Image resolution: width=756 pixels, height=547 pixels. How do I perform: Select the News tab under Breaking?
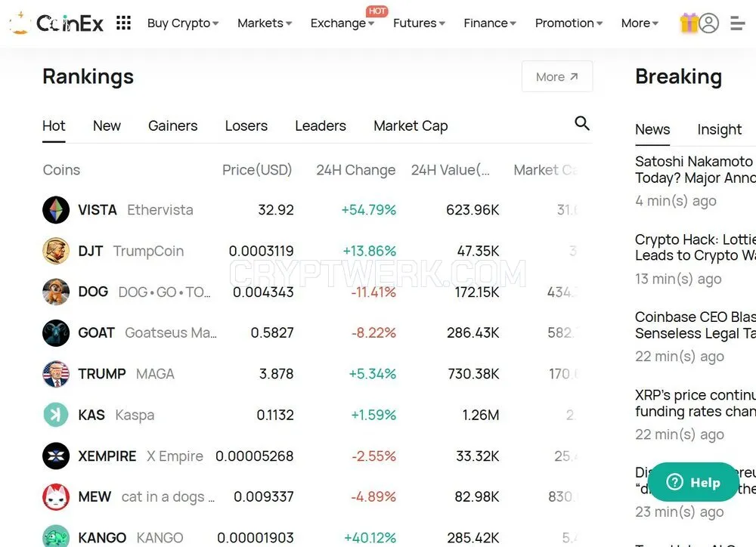click(652, 129)
